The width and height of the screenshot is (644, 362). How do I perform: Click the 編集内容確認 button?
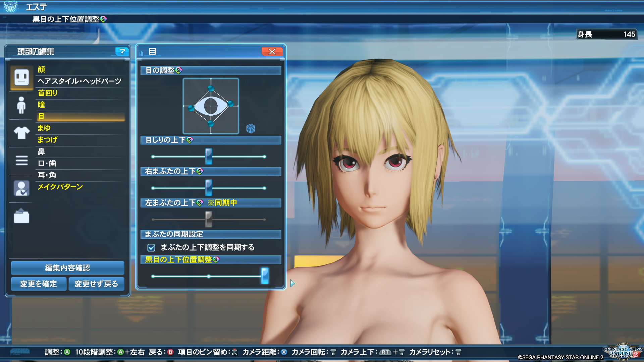coord(67,268)
